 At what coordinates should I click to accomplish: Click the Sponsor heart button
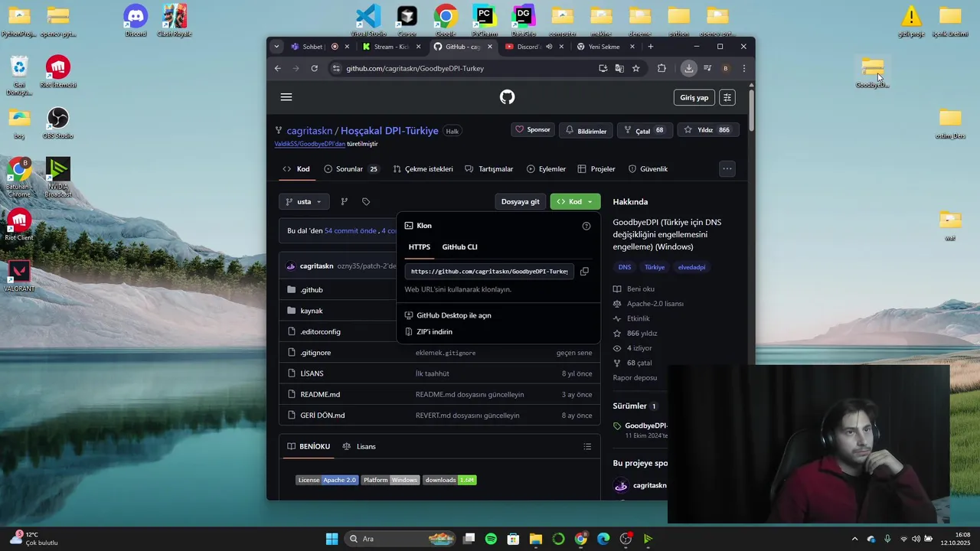tap(533, 130)
